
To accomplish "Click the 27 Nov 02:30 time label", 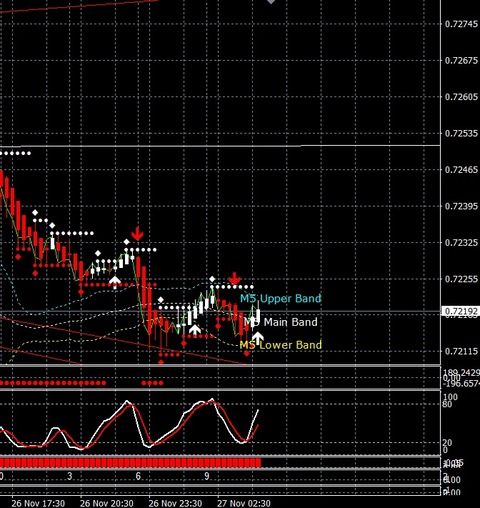I will (244, 503).
